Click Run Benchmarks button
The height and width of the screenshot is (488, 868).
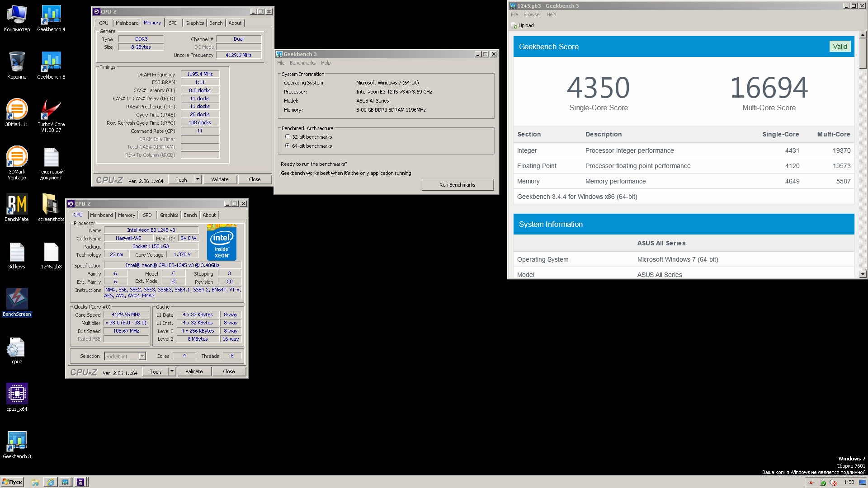(x=458, y=185)
